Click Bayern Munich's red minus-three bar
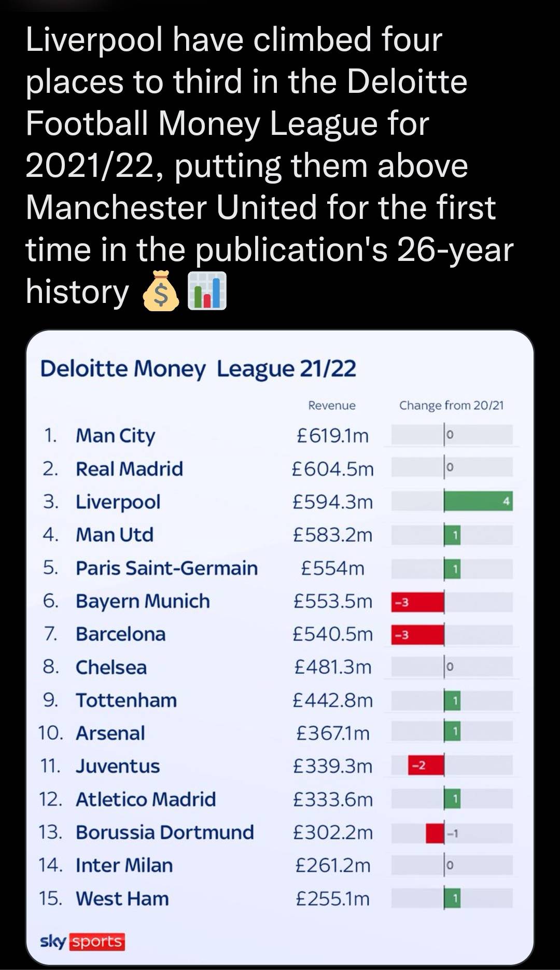This screenshot has height=970, width=560. 418,602
